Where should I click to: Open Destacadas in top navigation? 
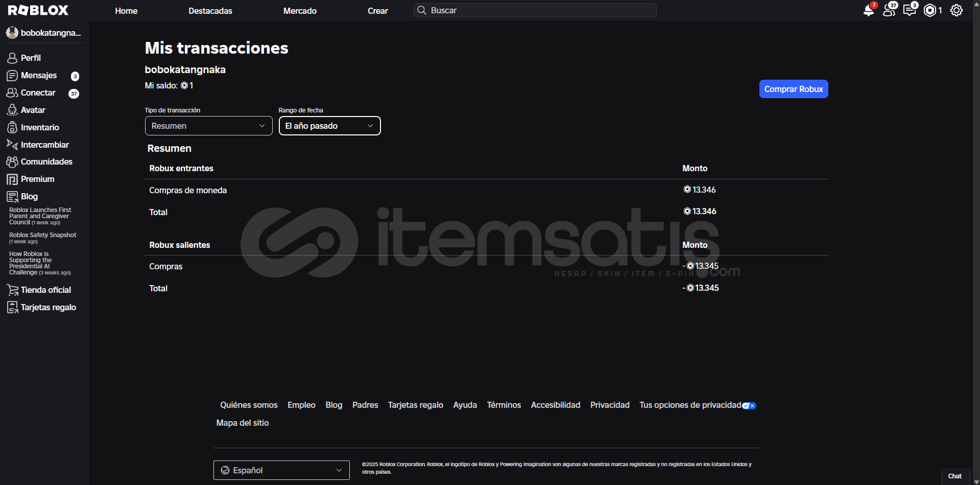[x=210, y=11]
